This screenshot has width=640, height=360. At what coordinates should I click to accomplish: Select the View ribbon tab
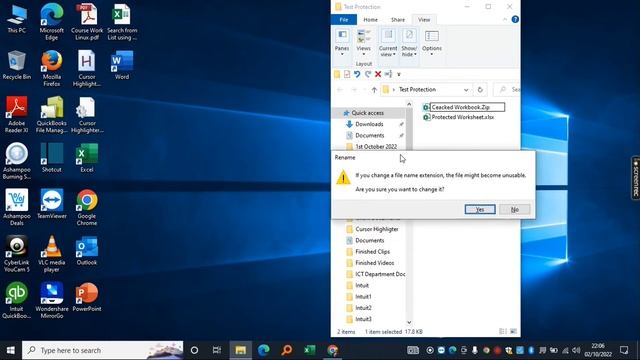pyautogui.click(x=424, y=20)
